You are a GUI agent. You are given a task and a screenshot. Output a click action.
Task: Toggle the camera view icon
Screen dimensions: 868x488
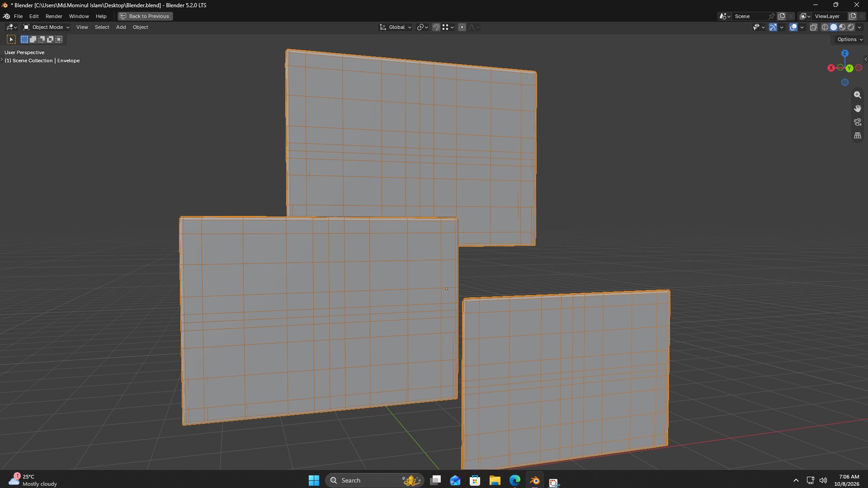point(857,122)
